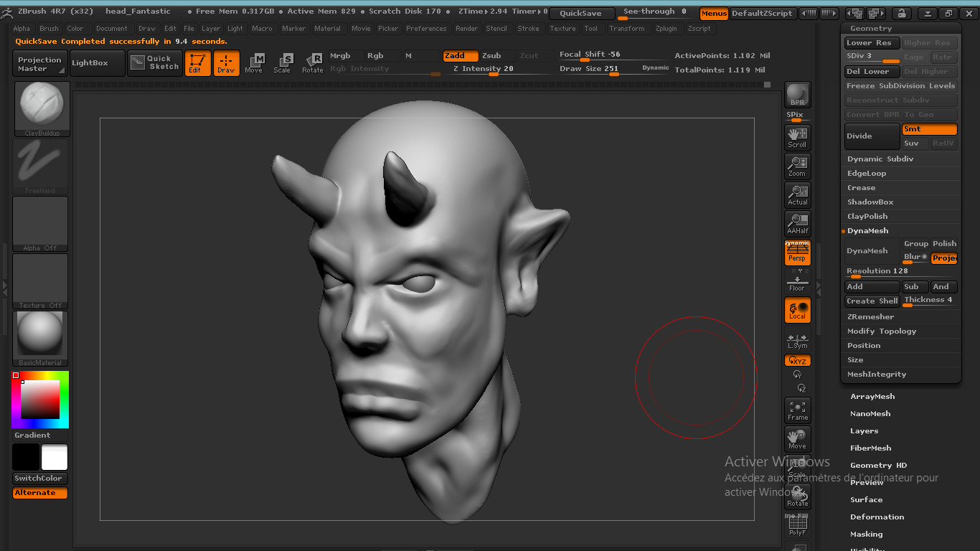Screen dimensions: 980x551
Task: Open the Tool menu
Action: tap(591, 29)
